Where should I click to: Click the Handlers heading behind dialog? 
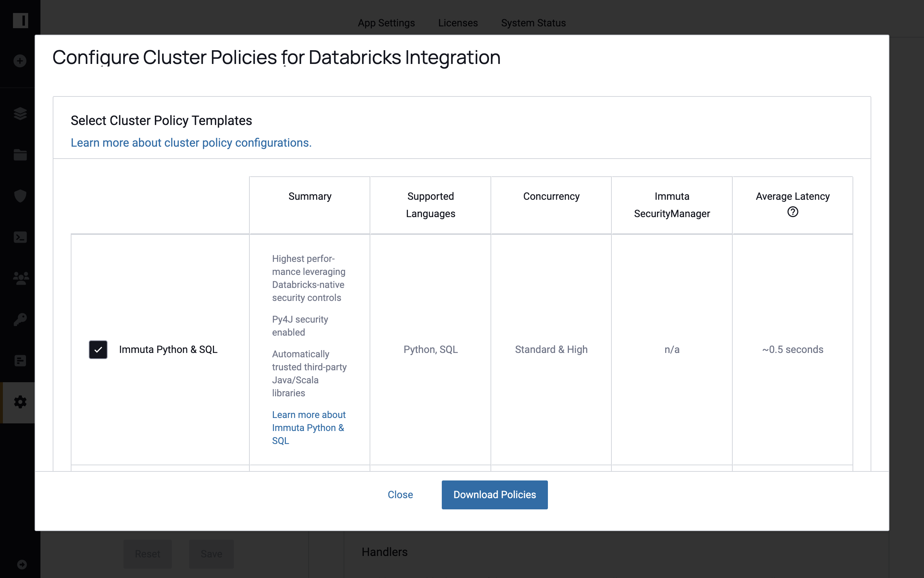(x=384, y=552)
